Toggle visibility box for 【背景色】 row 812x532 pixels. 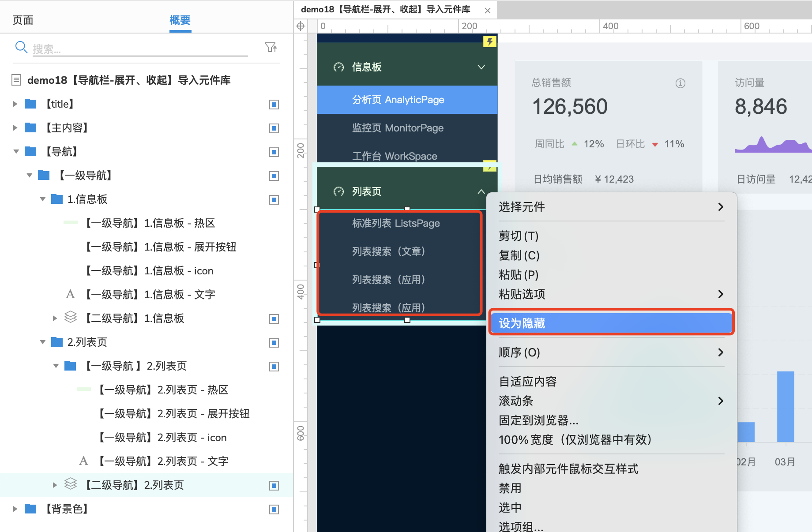[274, 510]
